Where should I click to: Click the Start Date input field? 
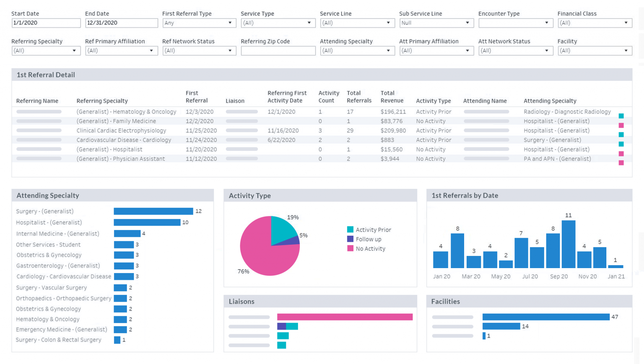click(46, 23)
